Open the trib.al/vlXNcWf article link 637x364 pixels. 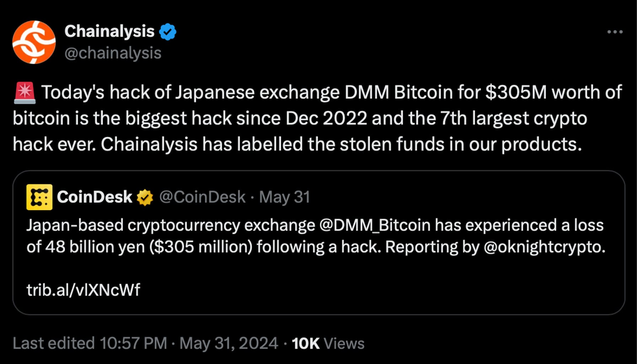point(84,290)
